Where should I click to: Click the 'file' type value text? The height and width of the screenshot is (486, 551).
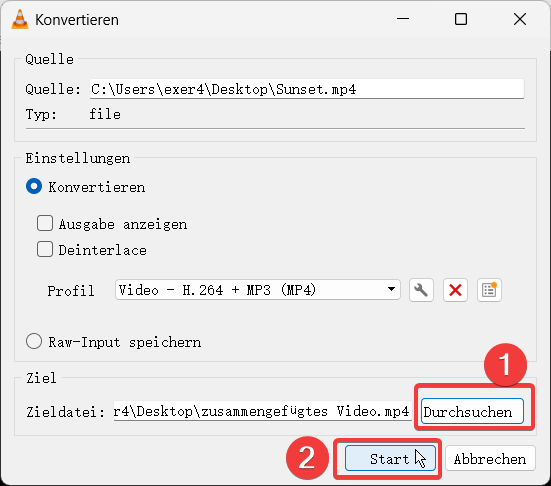105,114
